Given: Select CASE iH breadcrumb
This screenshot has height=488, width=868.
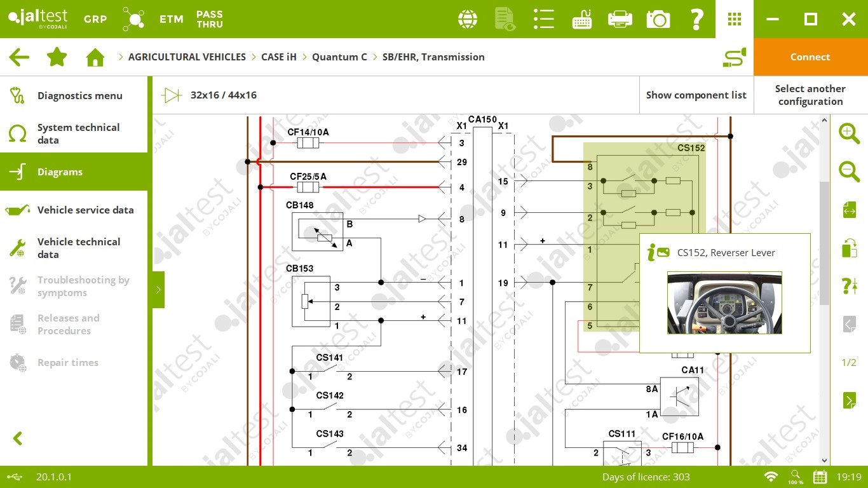Looking at the screenshot, I should (279, 57).
